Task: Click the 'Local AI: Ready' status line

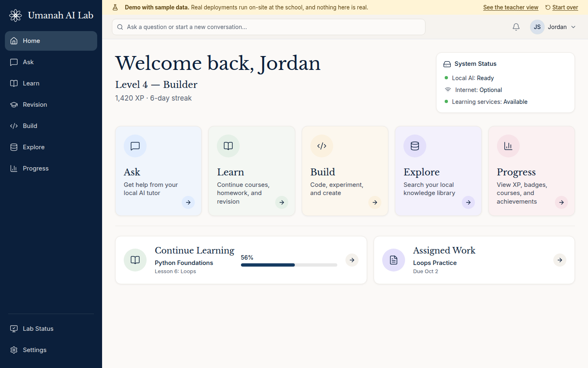Action: pos(469,78)
